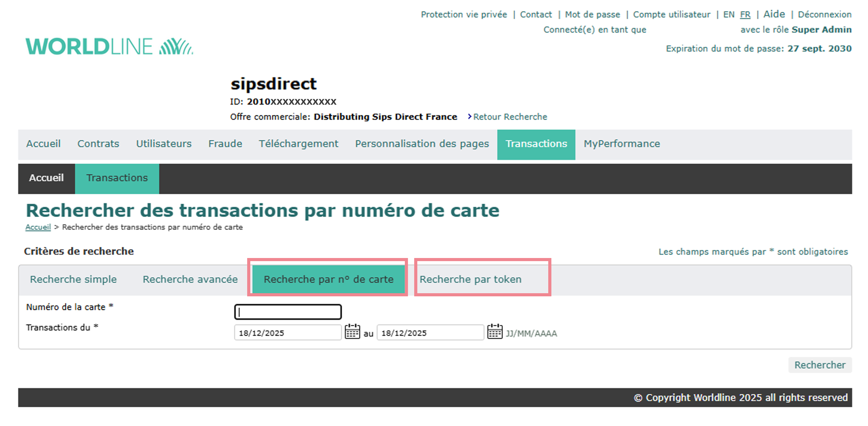Go to the Contrats menu
This screenshot has height=426, width=868.
pyautogui.click(x=98, y=144)
